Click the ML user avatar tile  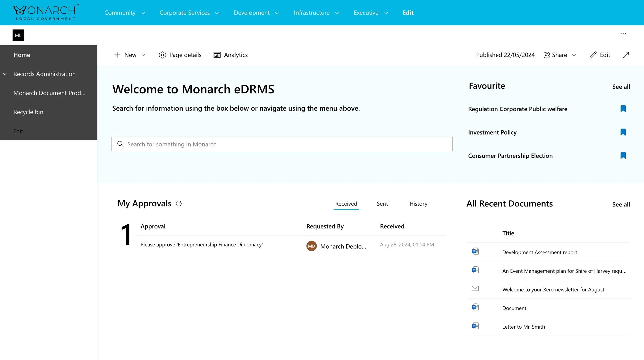18,35
